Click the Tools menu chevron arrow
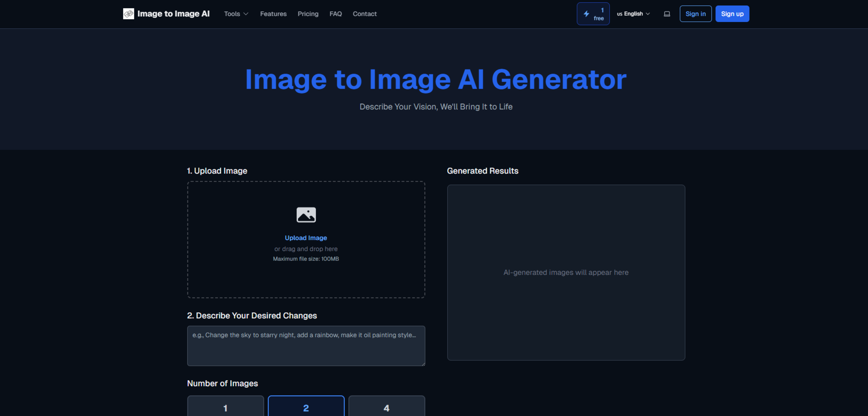The width and height of the screenshot is (868, 416). tap(246, 14)
